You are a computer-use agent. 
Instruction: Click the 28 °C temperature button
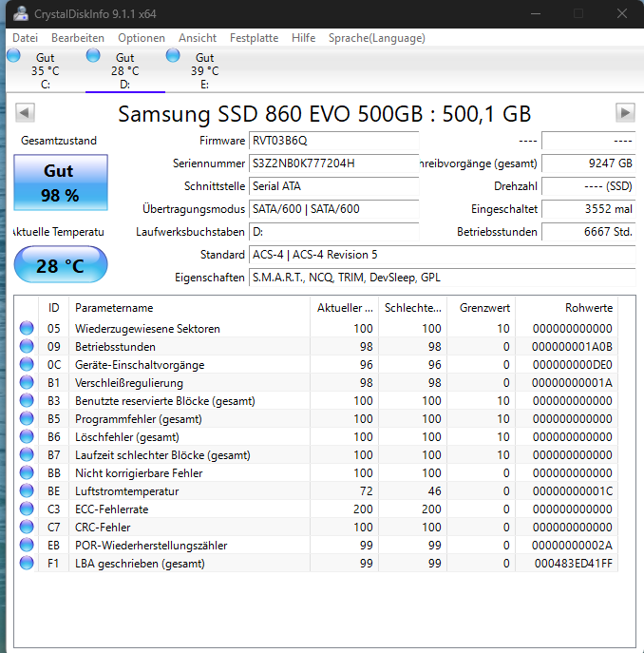tap(61, 264)
